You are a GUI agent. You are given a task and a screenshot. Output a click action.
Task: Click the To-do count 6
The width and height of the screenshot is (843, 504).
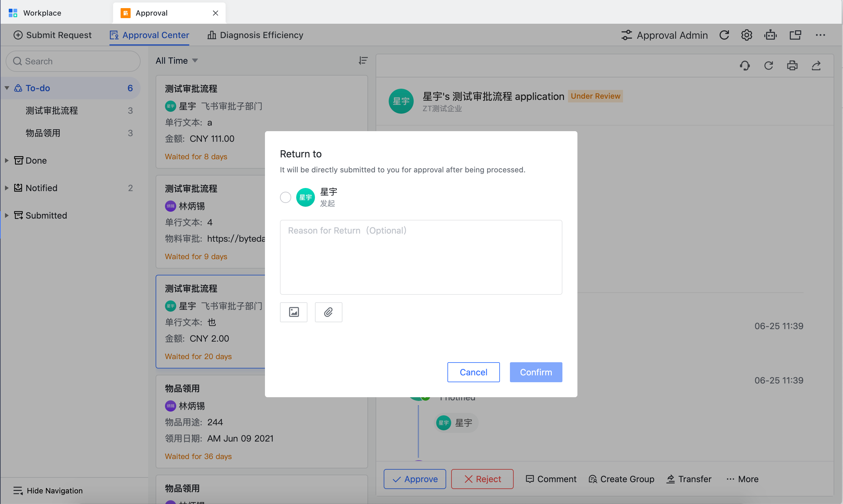click(130, 88)
